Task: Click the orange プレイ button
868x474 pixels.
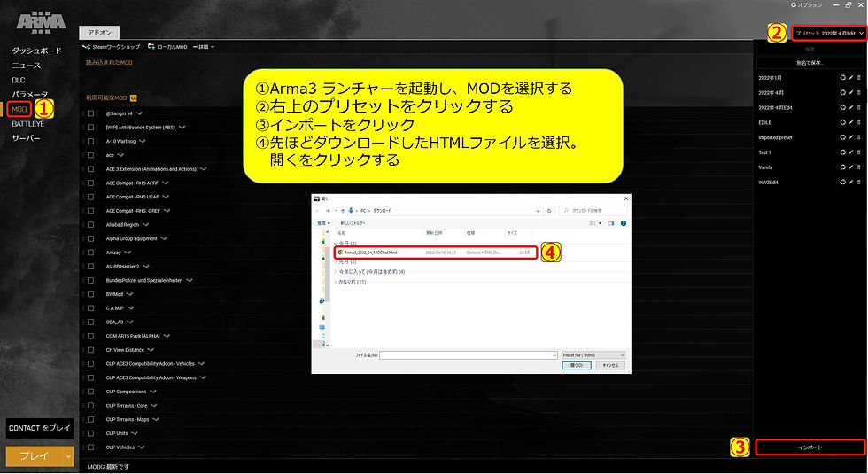Action: [x=35, y=456]
